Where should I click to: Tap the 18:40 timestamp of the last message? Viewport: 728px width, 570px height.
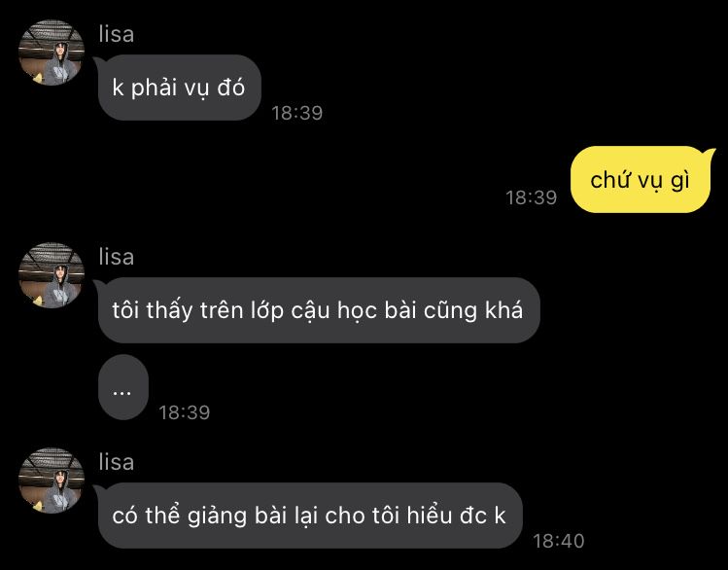[559, 541]
